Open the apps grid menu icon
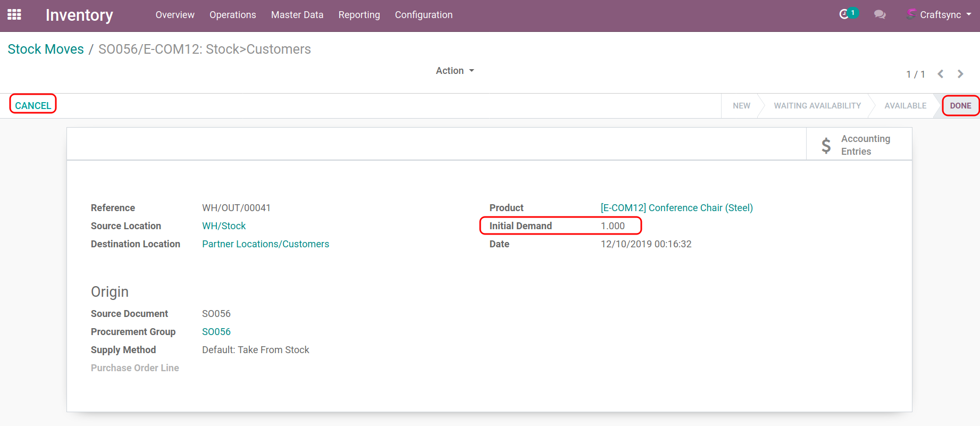This screenshot has width=980, height=426. click(14, 15)
